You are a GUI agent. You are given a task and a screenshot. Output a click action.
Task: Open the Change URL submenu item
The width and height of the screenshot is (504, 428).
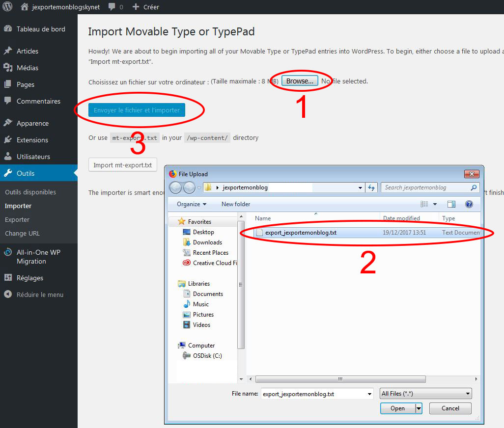pyautogui.click(x=22, y=234)
